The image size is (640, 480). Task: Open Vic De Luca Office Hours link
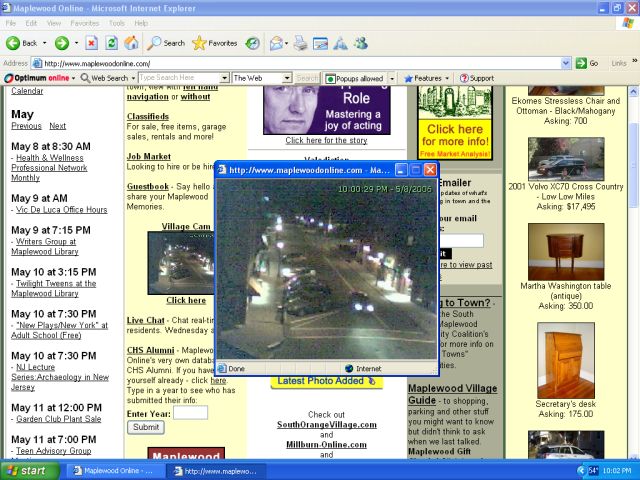pos(62,210)
